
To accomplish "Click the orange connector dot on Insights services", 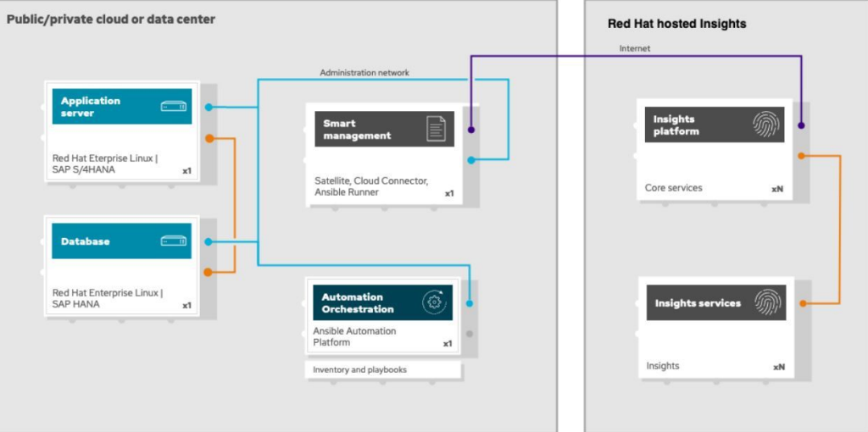I will 803,304.
